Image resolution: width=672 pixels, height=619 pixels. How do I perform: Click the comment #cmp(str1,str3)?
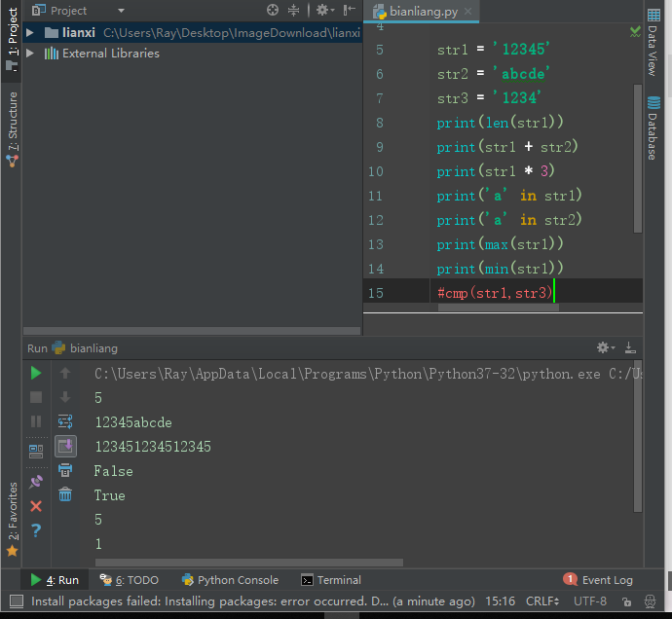click(495, 293)
